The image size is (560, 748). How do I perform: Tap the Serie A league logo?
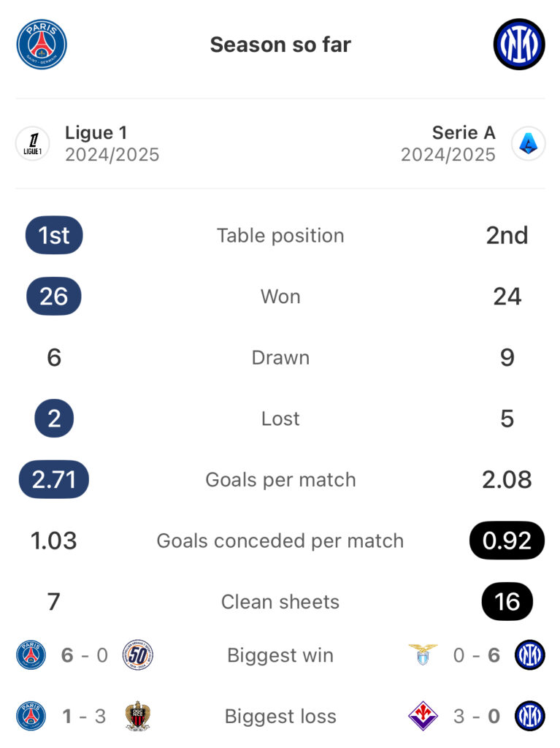(528, 143)
